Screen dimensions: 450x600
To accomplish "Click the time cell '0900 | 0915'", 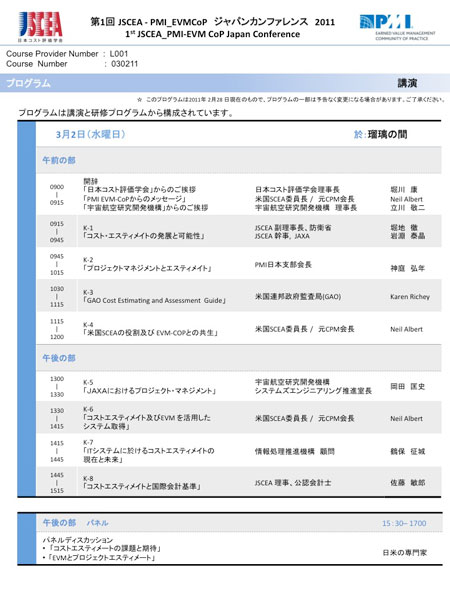I will click(x=57, y=195).
